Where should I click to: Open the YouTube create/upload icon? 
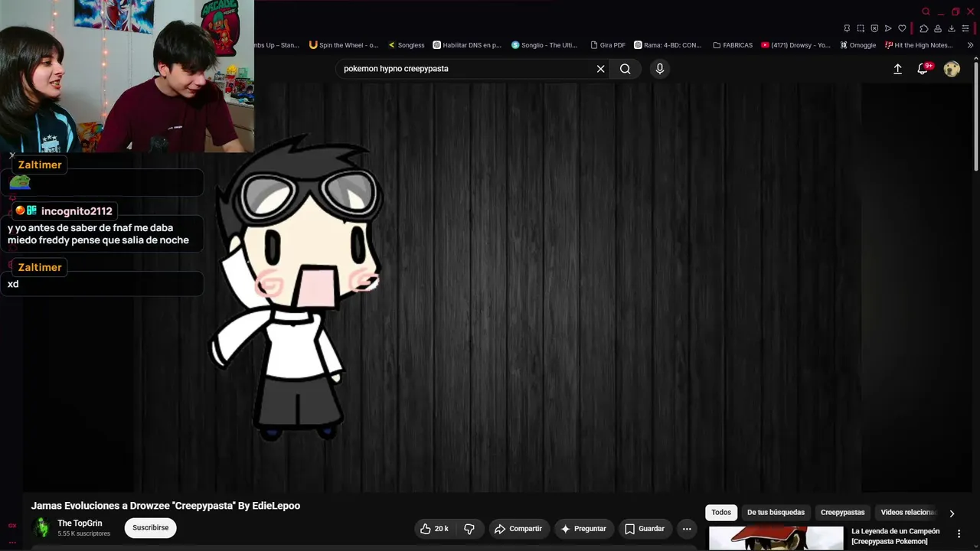pos(898,69)
